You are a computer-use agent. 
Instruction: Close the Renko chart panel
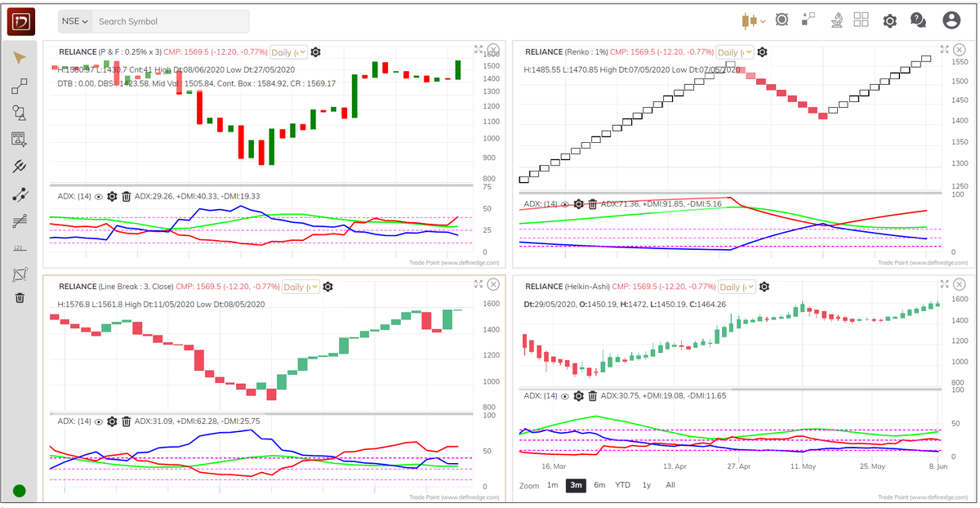pos(960,50)
